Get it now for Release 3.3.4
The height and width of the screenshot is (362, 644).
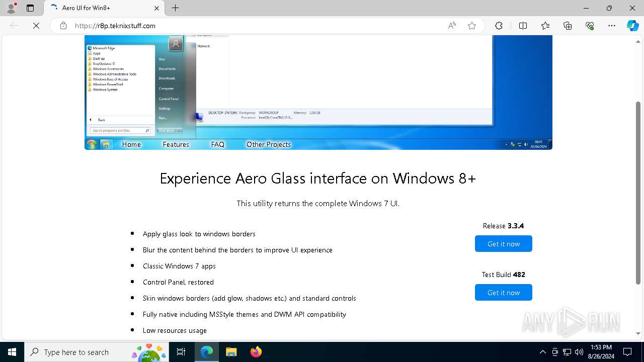504,244
